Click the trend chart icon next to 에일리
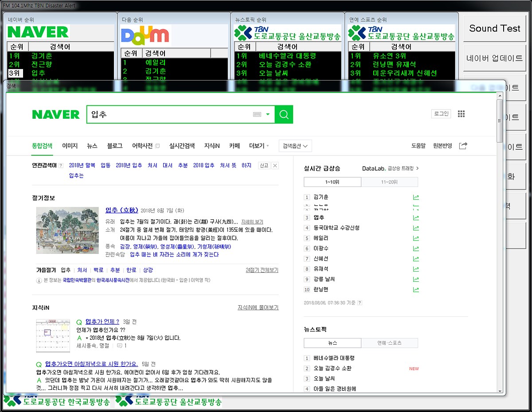The image size is (532, 412). tap(415, 238)
